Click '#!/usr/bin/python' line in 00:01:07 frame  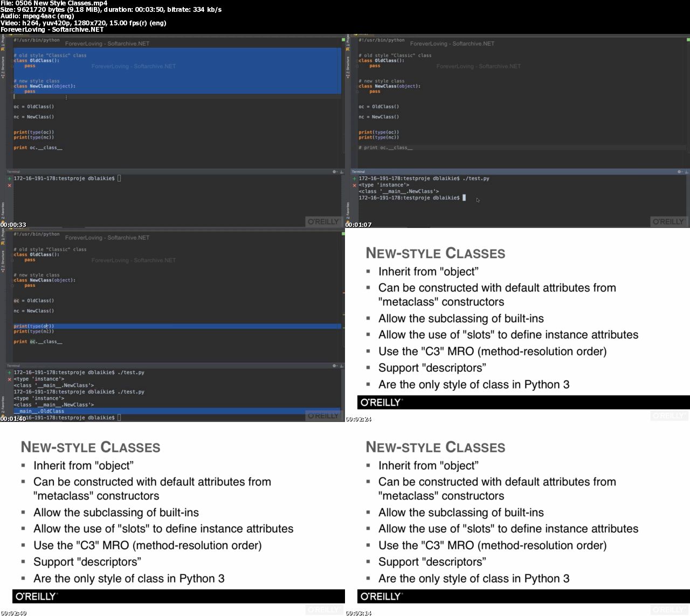(382, 40)
